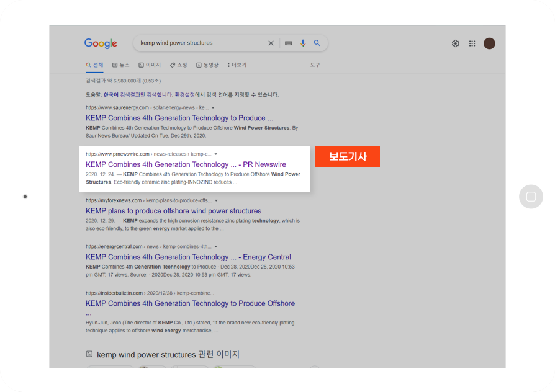This screenshot has width=555, height=392.
Task: Click the 2020. 12. 24. PR Newswire snippet
Action: (x=193, y=178)
